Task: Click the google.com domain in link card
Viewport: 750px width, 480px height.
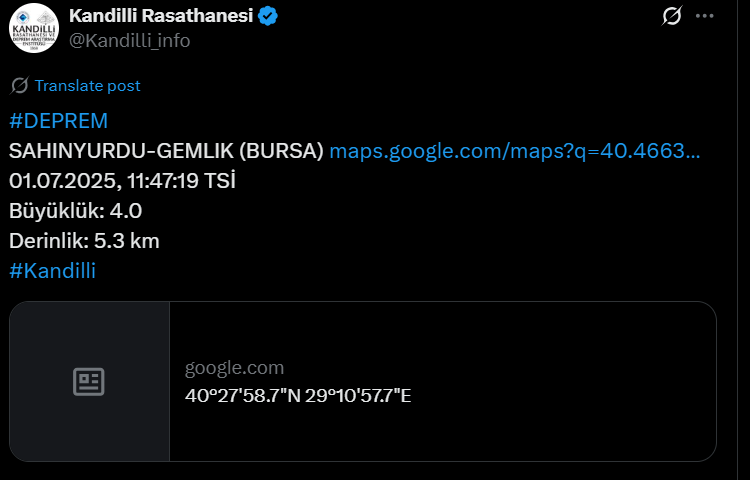Action: click(234, 368)
